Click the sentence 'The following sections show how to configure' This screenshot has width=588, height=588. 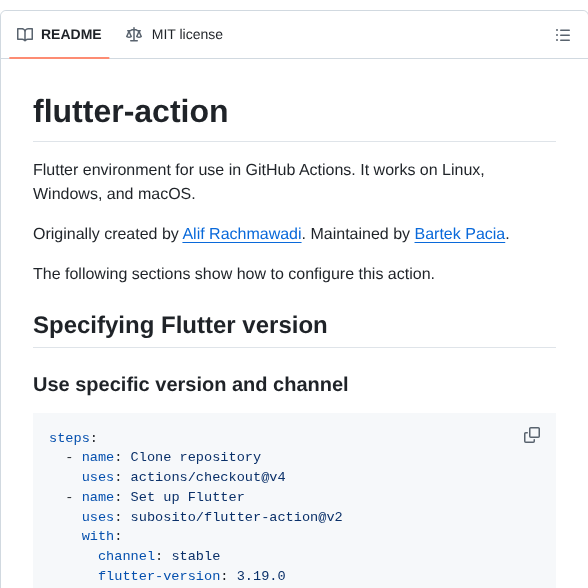(x=234, y=274)
